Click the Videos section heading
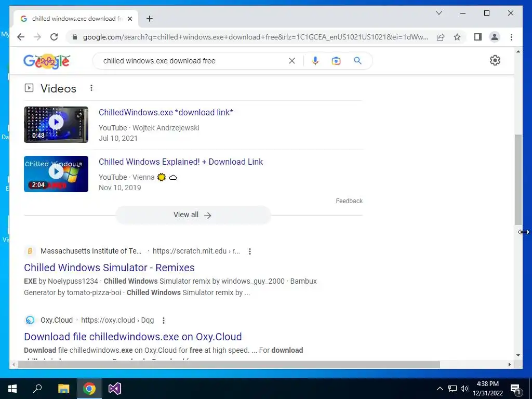 [x=58, y=88]
